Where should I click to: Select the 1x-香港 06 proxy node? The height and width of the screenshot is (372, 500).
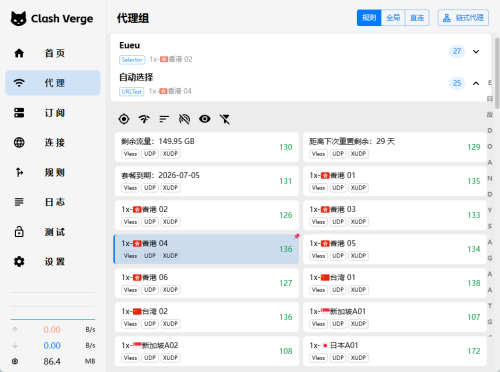[x=207, y=283]
